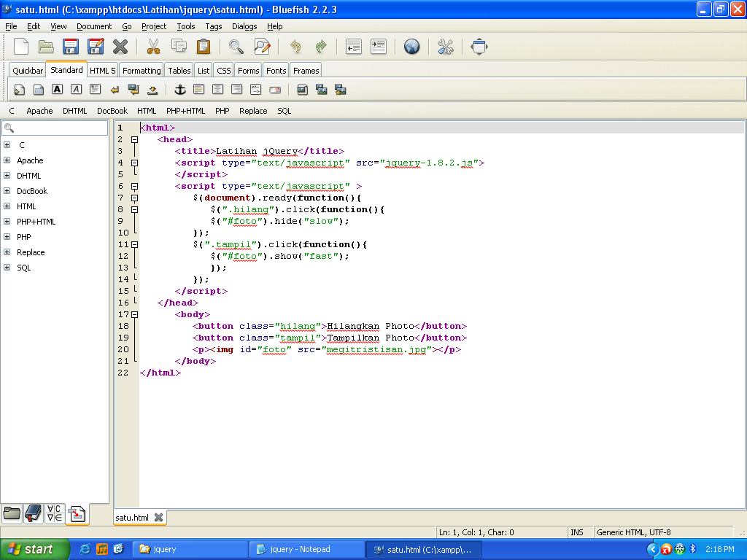Insert anchor using anchor icon
747x560 pixels.
point(179,90)
